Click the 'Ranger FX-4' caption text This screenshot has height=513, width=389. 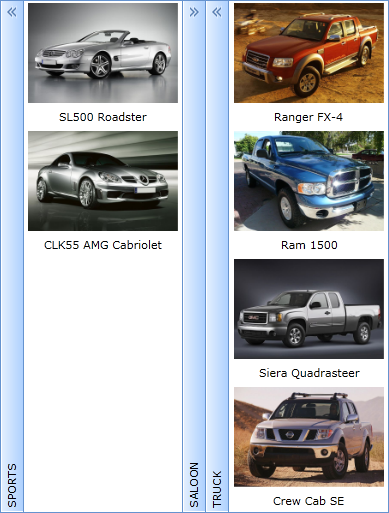point(308,117)
